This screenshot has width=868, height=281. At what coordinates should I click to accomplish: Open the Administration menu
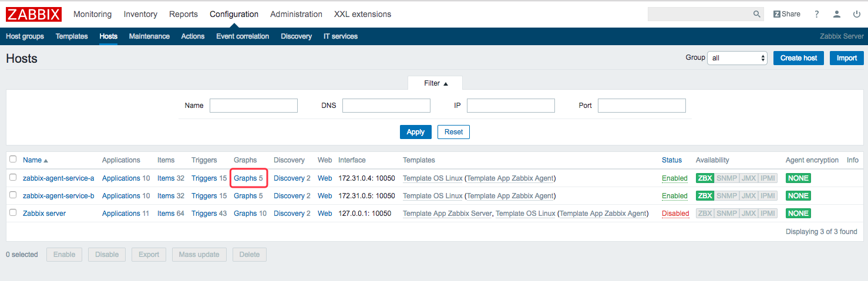(x=296, y=14)
